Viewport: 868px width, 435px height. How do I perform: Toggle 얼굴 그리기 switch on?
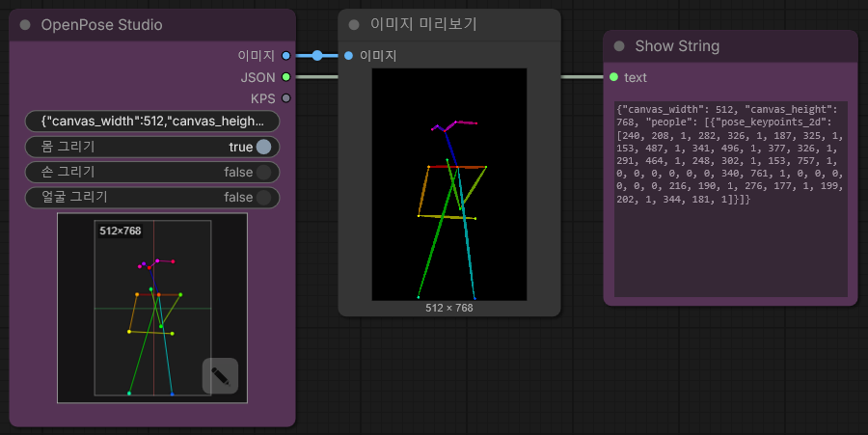(263, 197)
